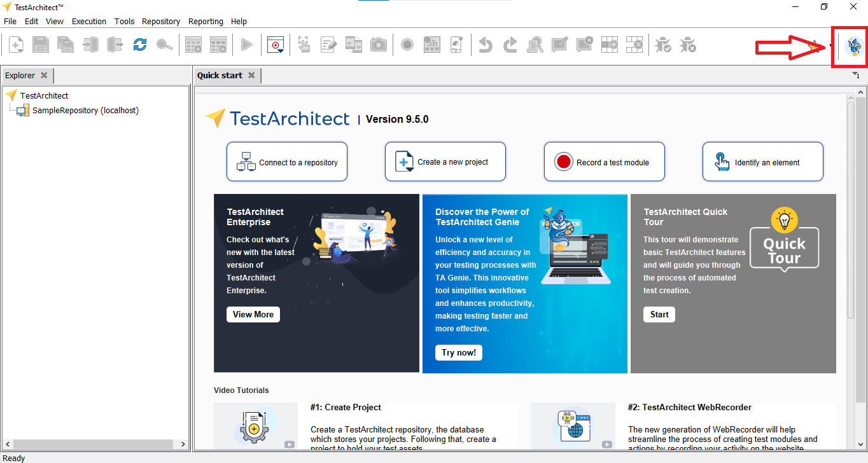Click the '#1: Create Project' title
The height and width of the screenshot is (463, 868).
pos(346,407)
